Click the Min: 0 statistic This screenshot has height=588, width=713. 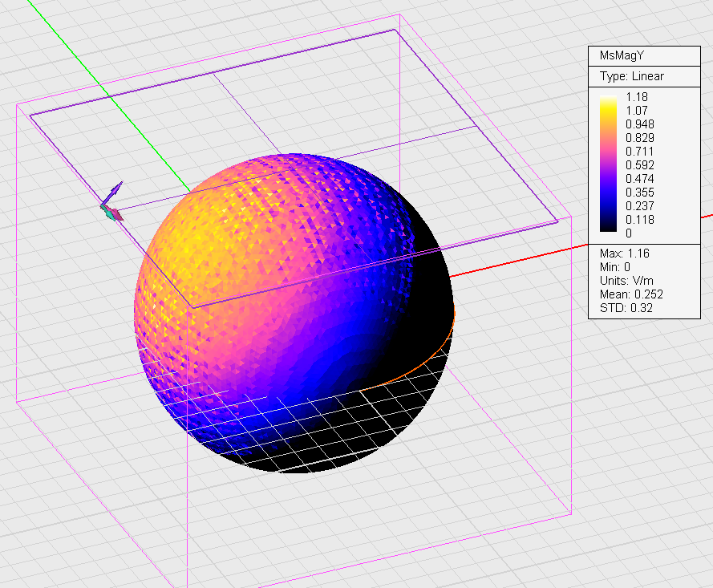point(614,267)
